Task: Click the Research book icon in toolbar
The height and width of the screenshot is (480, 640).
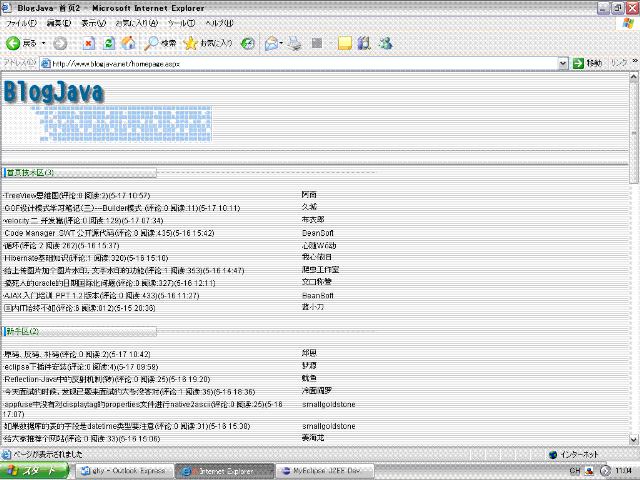Action: pos(364,43)
